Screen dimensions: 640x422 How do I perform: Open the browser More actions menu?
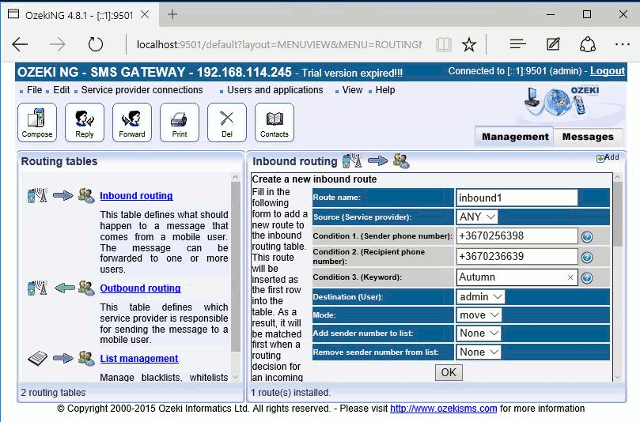622,44
